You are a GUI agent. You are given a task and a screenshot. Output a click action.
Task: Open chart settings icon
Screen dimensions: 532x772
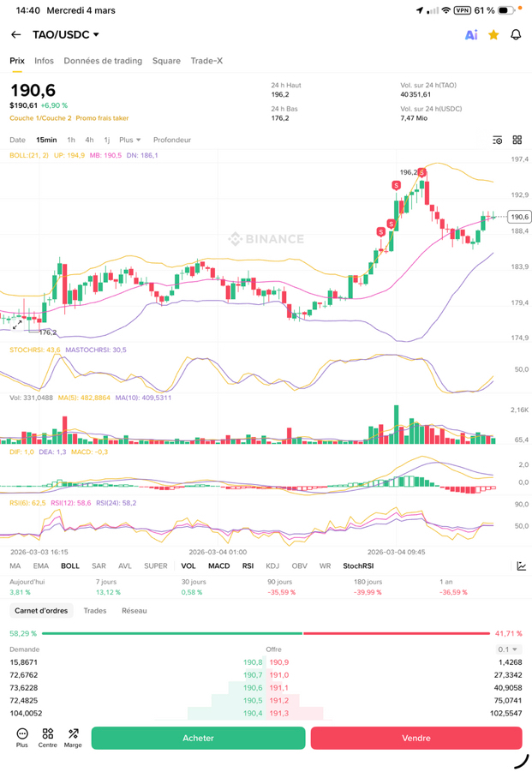(x=498, y=141)
